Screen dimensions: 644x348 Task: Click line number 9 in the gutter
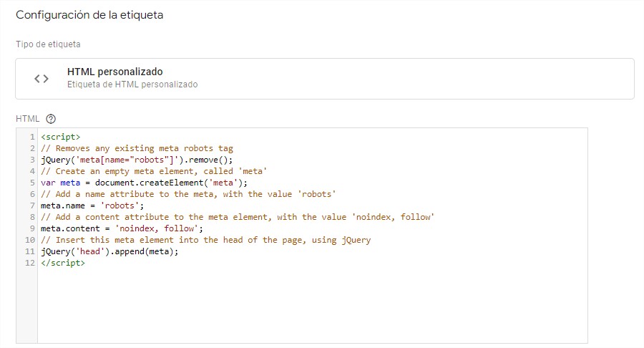[32, 229]
